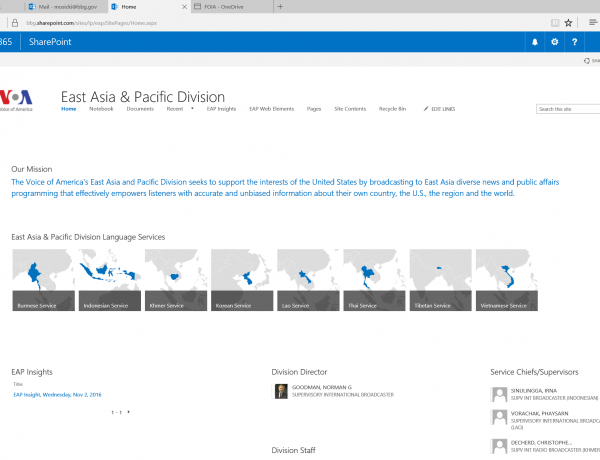This screenshot has height=460, width=600.
Task: Open the Lao Service map tile
Action: (308, 280)
